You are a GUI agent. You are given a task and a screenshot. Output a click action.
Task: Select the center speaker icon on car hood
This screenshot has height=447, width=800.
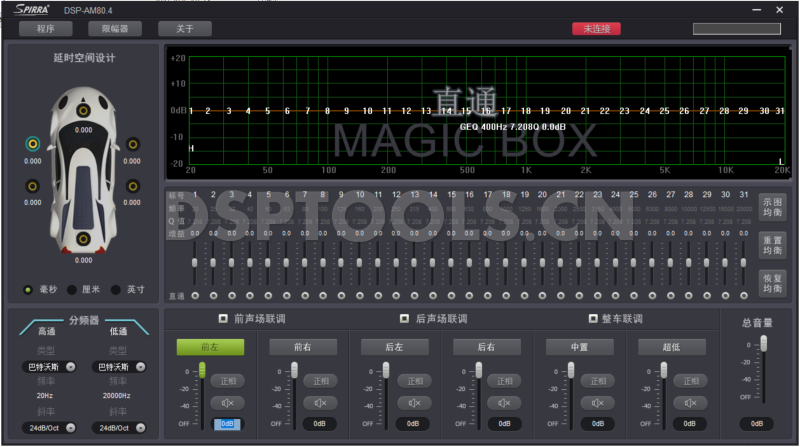point(83,111)
